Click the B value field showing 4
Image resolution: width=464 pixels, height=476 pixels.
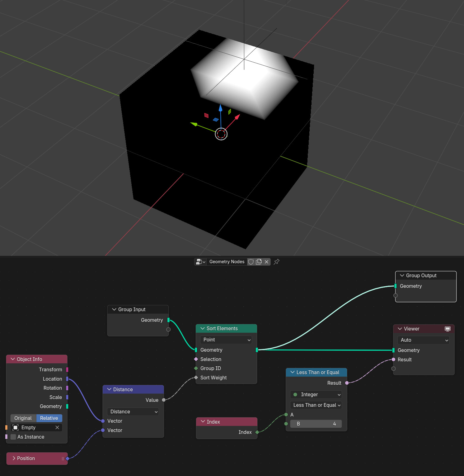pos(316,424)
